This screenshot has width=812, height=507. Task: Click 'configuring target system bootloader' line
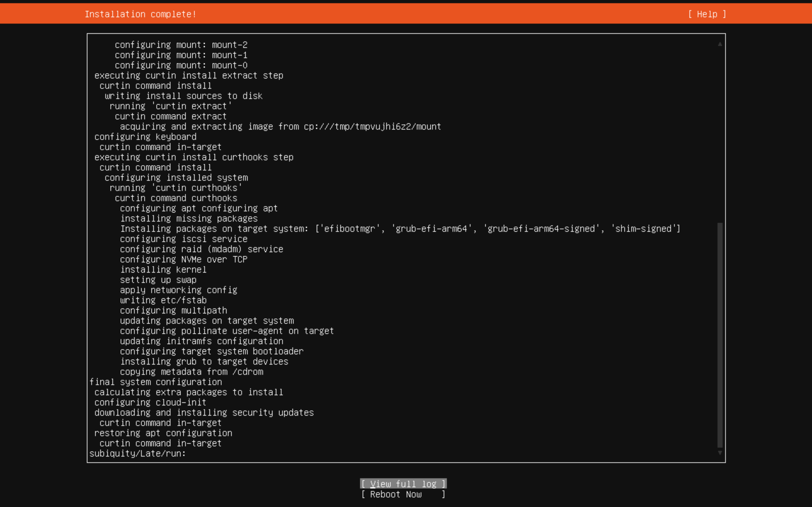(212, 352)
